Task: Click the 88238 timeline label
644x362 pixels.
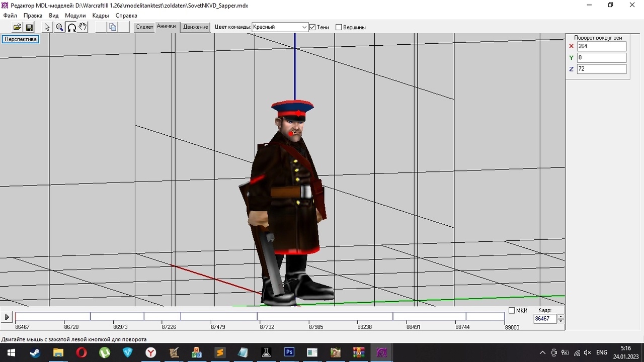Action: pyautogui.click(x=365, y=327)
